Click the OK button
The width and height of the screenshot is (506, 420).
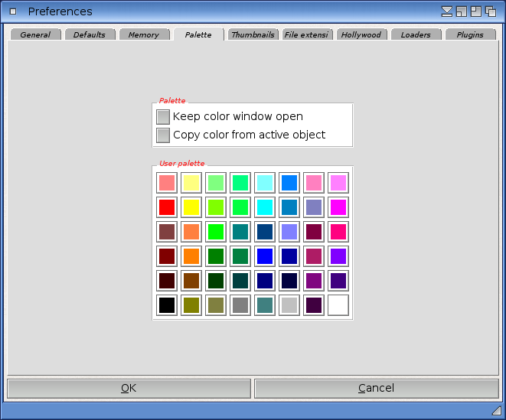[129, 389]
